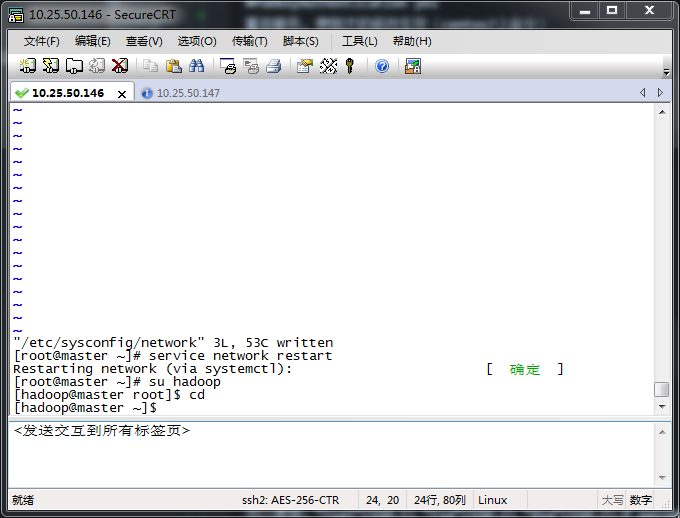The width and height of the screenshot is (680, 518).
Task: Click chat window scrollbar down arrow
Action: pyautogui.click(x=661, y=477)
